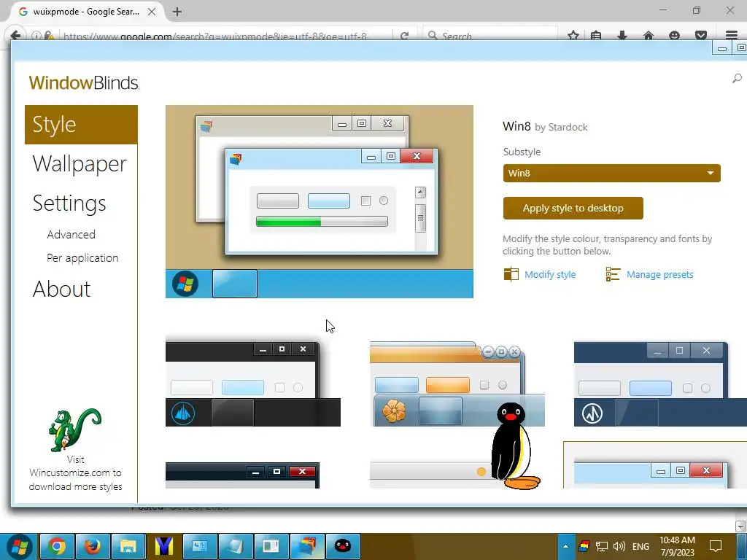
Task: Click the Firefox URL address bar
Action: 215,36
